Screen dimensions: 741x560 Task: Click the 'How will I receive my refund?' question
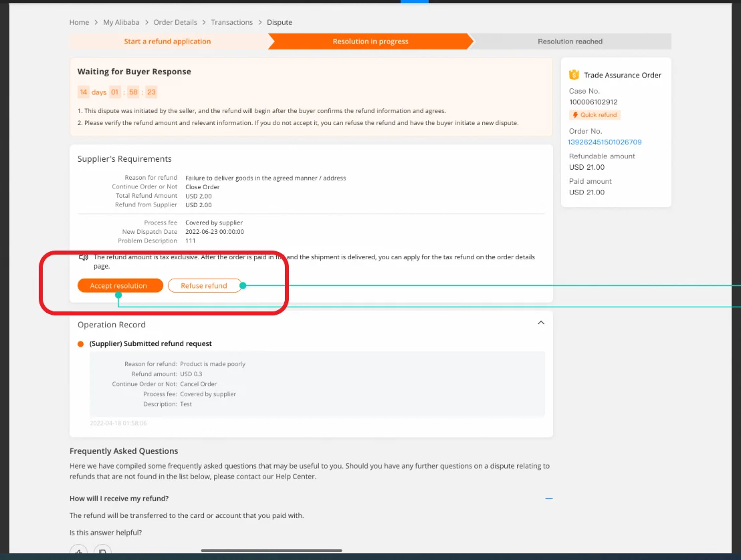119,499
